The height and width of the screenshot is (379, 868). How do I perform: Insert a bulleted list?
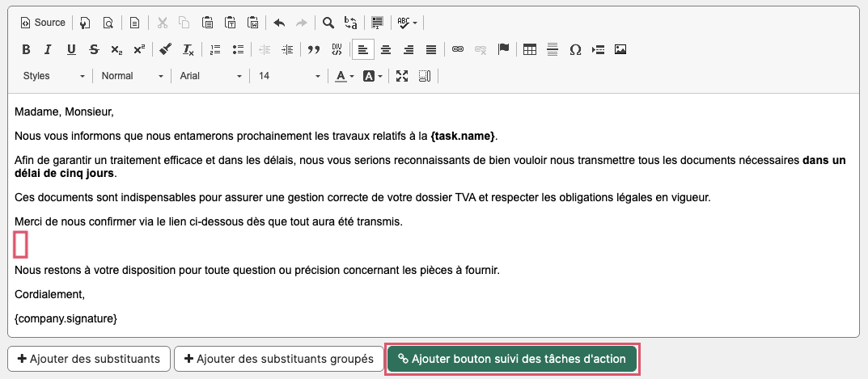point(238,49)
